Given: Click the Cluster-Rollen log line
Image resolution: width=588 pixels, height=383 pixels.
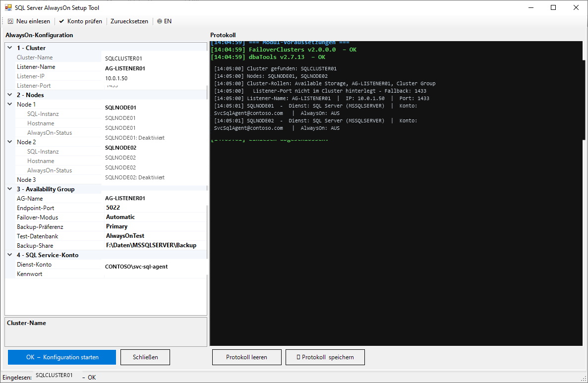Looking at the screenshot, I should point(325,84).
